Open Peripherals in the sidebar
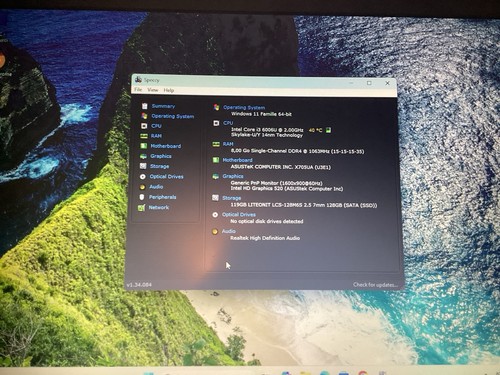Screen dimensions: 500x375 pyautogui.click(x=162, y=197)
